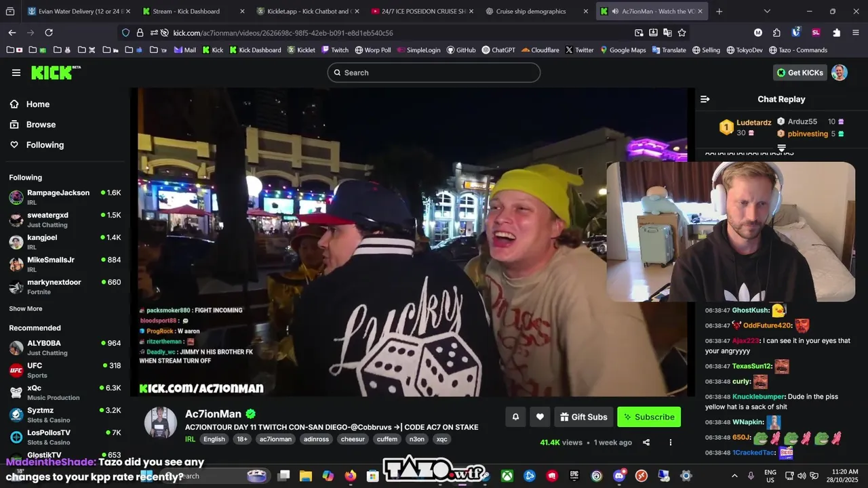
Task: Collapse the Chat Replay panel
Action: tap(705, 99)
